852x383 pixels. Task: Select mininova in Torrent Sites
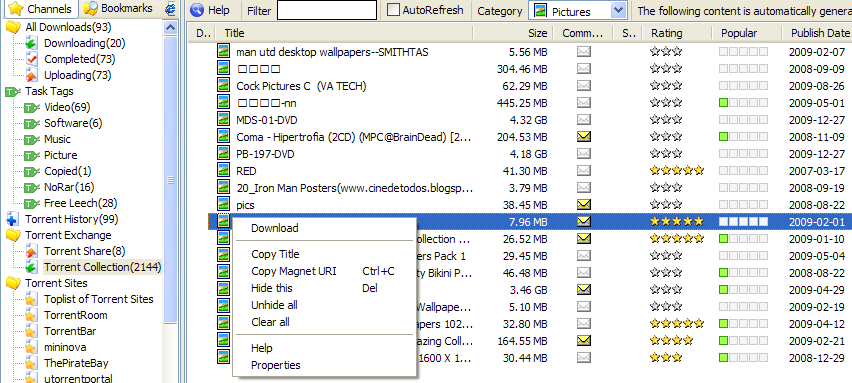pos(65,347)
